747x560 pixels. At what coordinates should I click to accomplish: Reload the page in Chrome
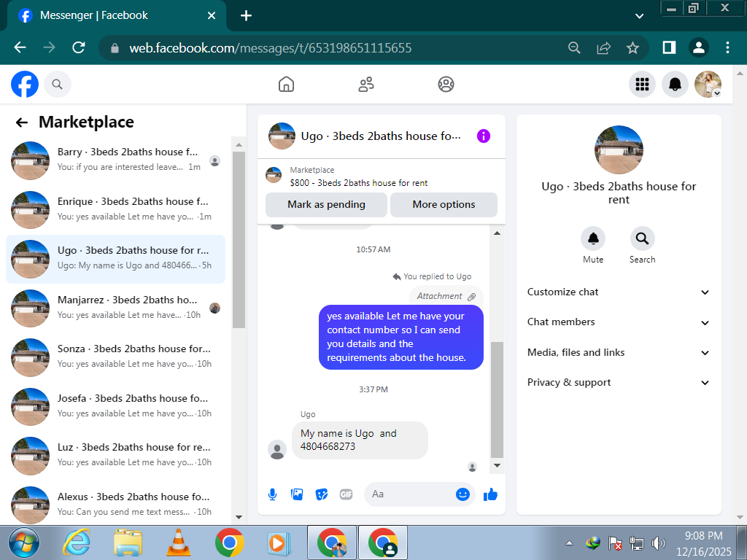[x=78, y=47]
